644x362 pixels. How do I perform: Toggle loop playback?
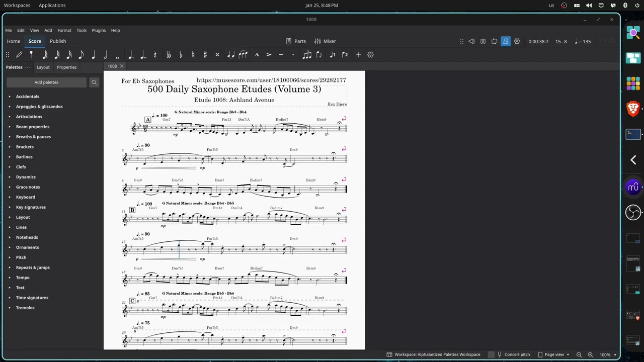pos(494,41)
